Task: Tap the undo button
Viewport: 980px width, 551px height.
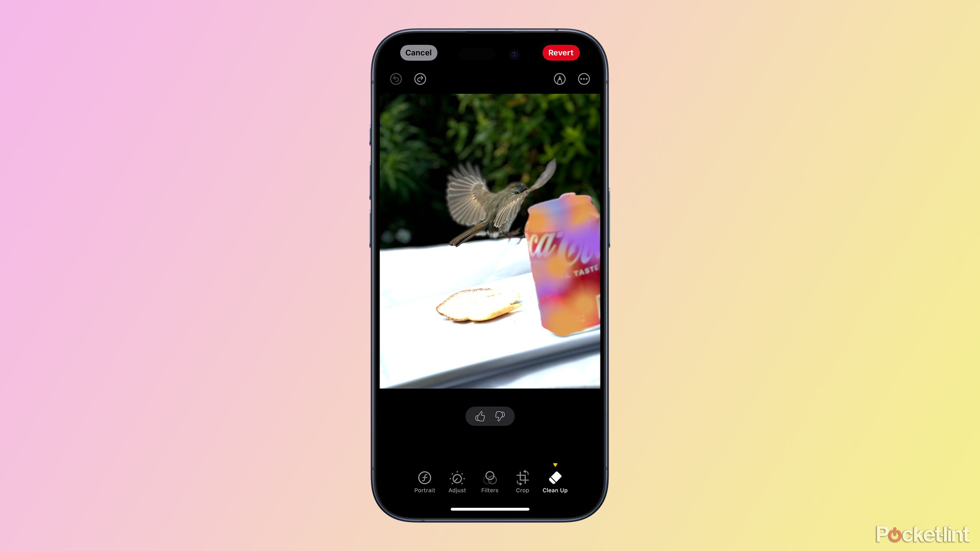Action: coord(397,79)
